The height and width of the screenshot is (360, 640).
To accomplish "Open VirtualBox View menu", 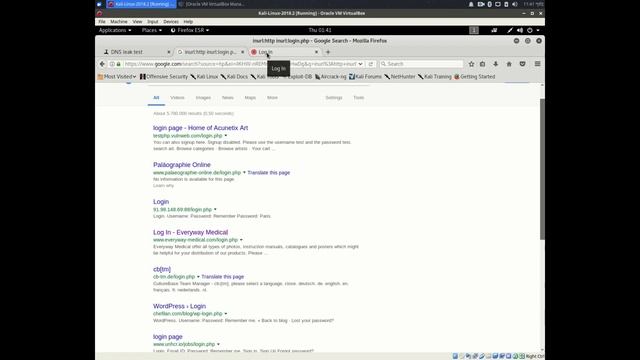I will [x=137, y=22].
